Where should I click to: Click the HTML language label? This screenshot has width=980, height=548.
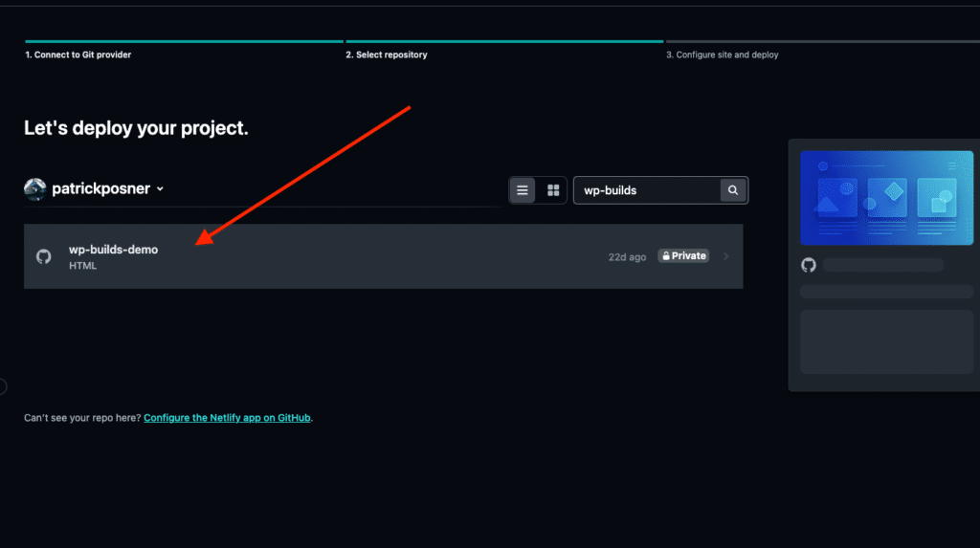[x=82, y=266]
